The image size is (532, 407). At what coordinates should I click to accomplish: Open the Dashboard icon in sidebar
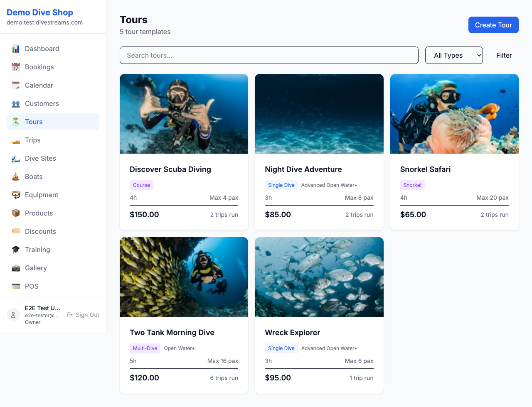[x=15, y=49]
